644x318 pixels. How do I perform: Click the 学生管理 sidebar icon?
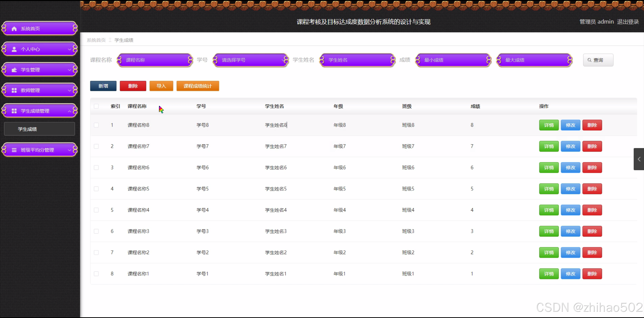tap(14, 70)
